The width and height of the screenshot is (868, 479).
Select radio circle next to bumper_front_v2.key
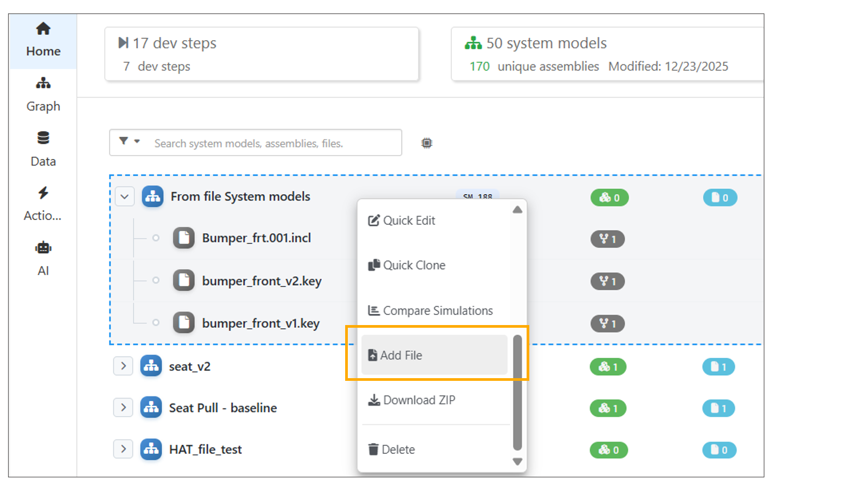[x=156, y=281]
